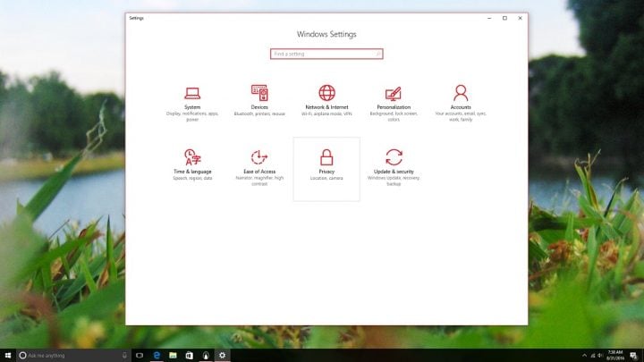
Task: Open Ease of Access settings
Action: click(x=259, y=169)
